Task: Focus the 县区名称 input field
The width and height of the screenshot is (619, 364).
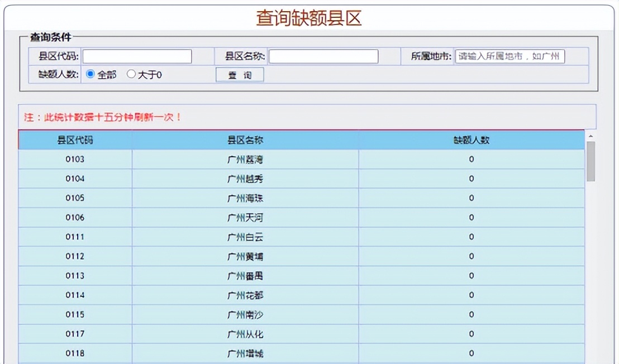Action: pyautogui.click(x=323, y=56)
